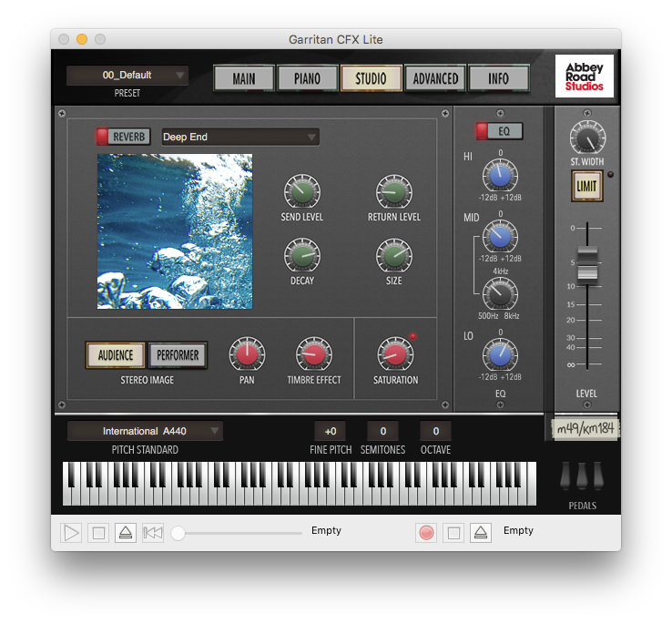Image resolution: width=672 pixels, height=624 pixels.
Task: Start playback with the play button
Action: pos(71,533)
